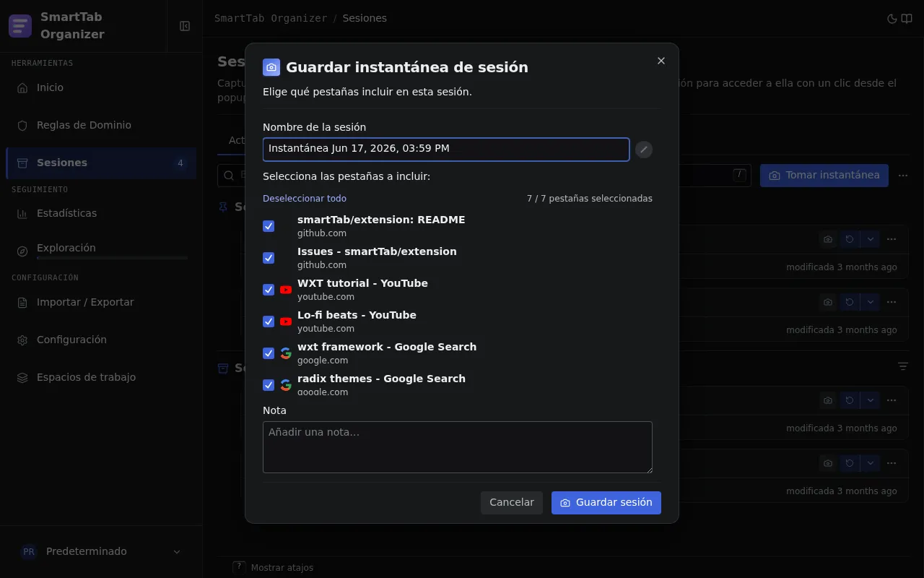Click the pencil icon beside the session name

click(644, 150)
